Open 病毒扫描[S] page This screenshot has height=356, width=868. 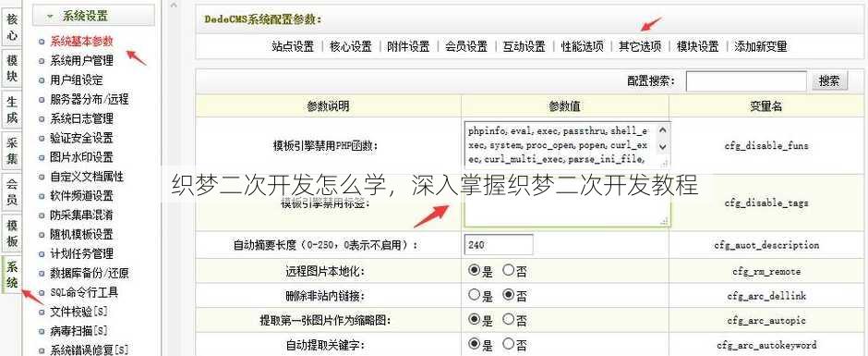78,331
